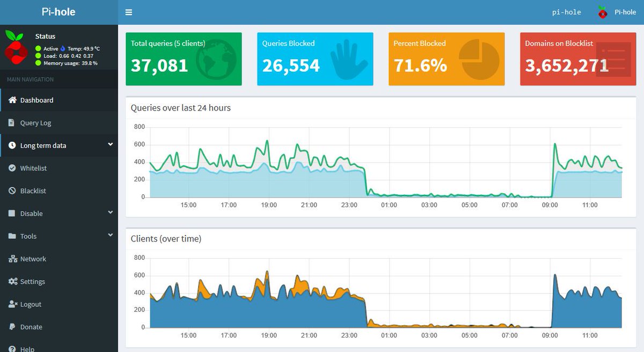Click the Query Log file icon
Screen dimensions: 644x352
pyautogui.click(x=12, y=123)
